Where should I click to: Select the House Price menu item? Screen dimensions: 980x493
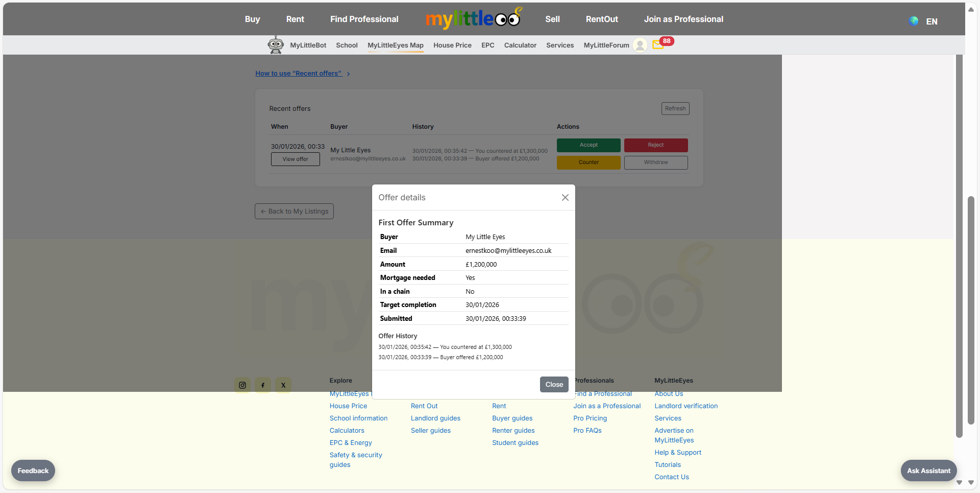click(452, 45)
